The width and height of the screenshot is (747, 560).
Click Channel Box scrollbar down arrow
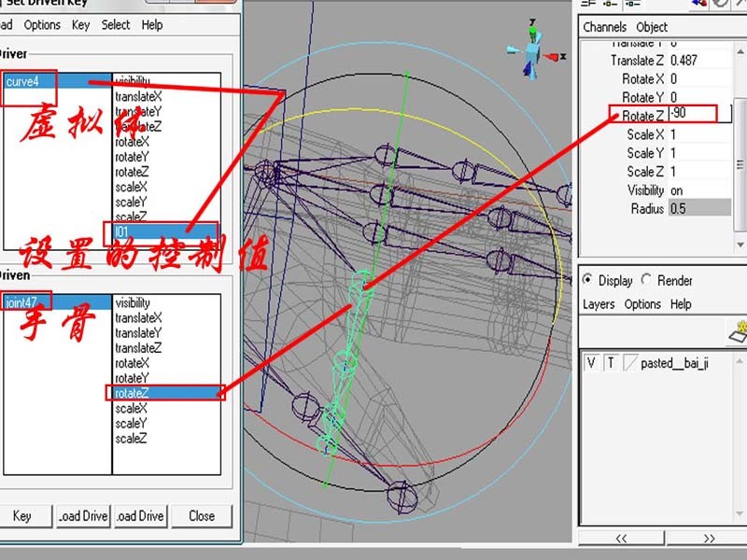coord(740,245)
